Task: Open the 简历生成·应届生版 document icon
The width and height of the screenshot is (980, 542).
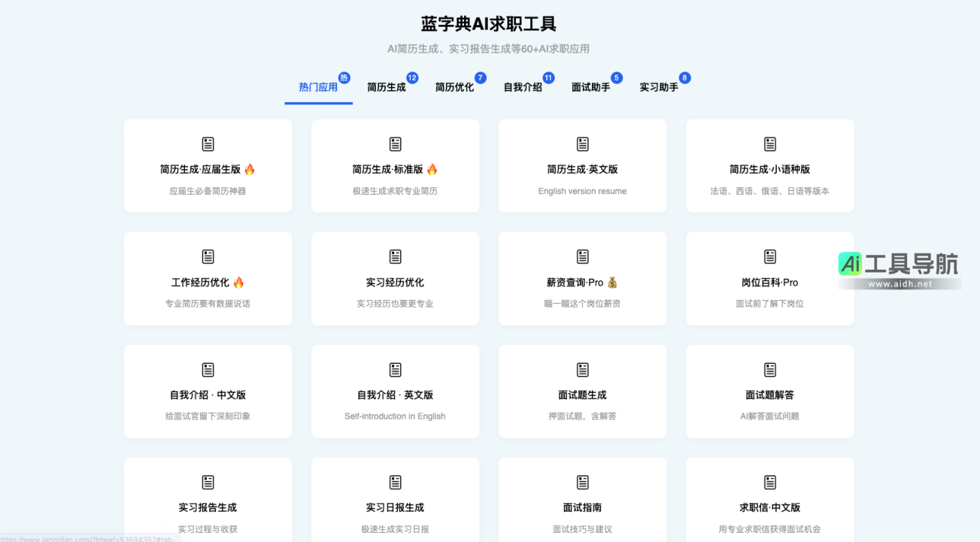Action: coord(208,143)
